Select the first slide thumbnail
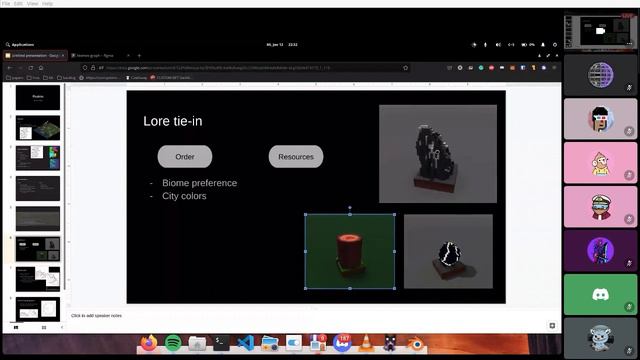The image size is (640, 360). point(38,98)
